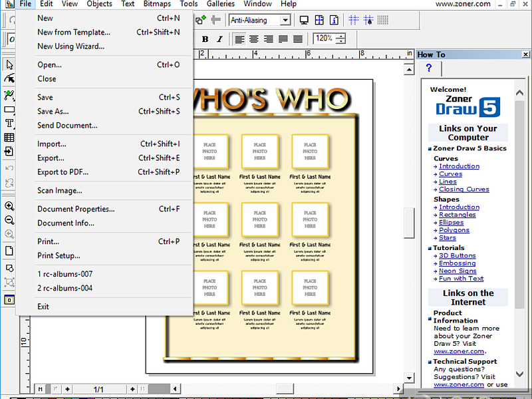Viewport: 532px width, 399px height.
Task: Click the question mark help tab
Action: pyautogui.click(x=429, y=68)
